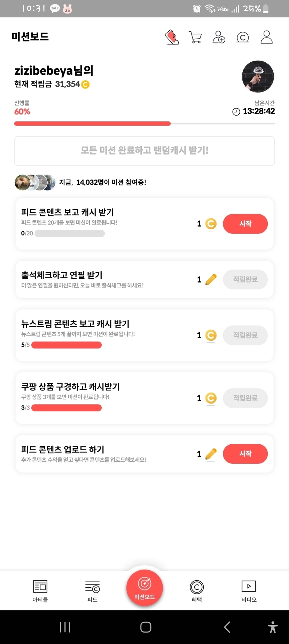The image size is (289, 644).
Task: Open the profile photo thumbnail
Action: tap(258, 77)
